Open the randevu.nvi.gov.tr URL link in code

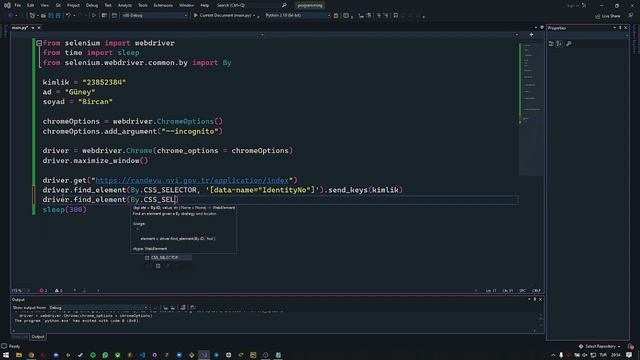[192, 180]
